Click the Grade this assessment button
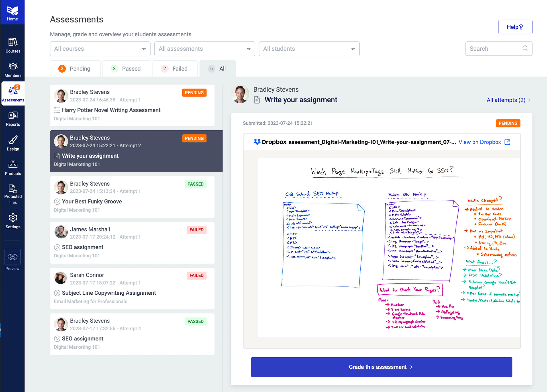The width and height of the screenshot is (547, 392). tap(381, 367)
